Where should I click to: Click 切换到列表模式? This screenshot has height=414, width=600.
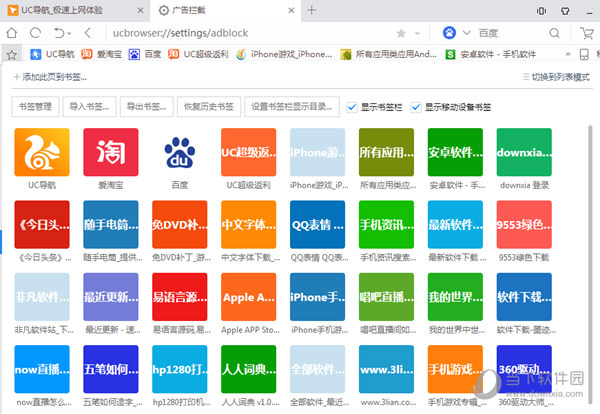[556, 77]
